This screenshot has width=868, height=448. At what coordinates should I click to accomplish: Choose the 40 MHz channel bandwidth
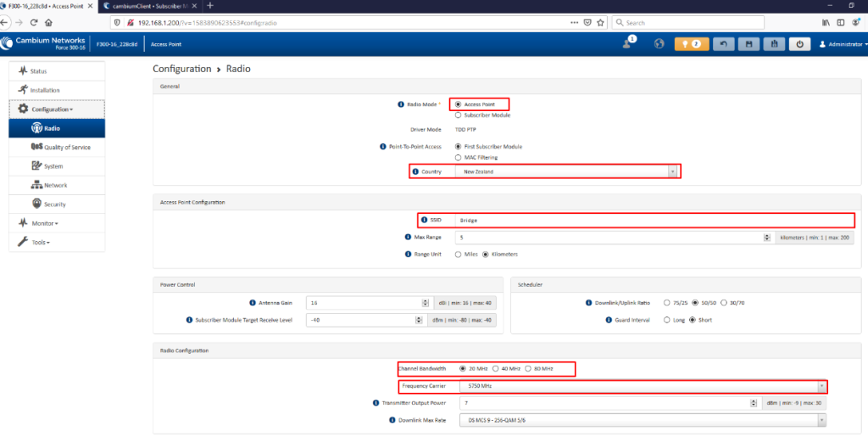pyautogui.click(x=495, y=368)
